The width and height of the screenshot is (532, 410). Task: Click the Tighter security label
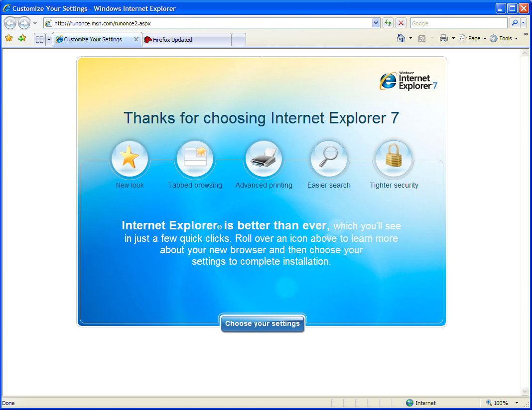point(394,186)
